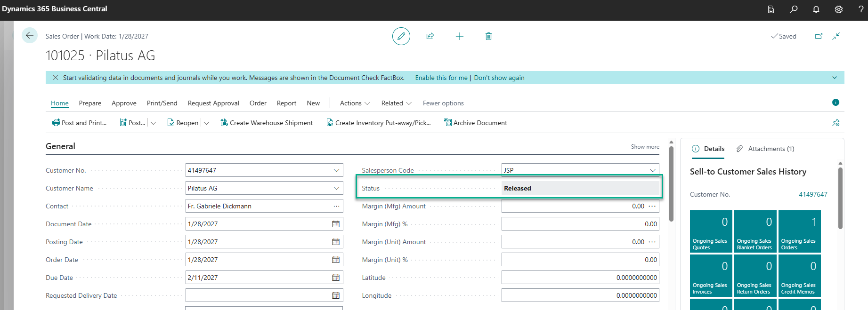Screen dimensions: 868x310
Task: Click the info circle icon at the right of the menu row
Action: tap(836, 102)
